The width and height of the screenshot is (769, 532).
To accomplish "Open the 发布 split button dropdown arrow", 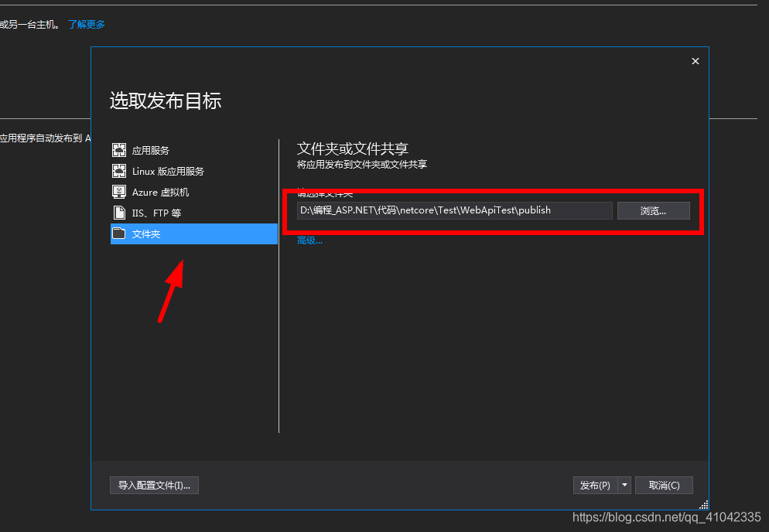I will point(624,485).
